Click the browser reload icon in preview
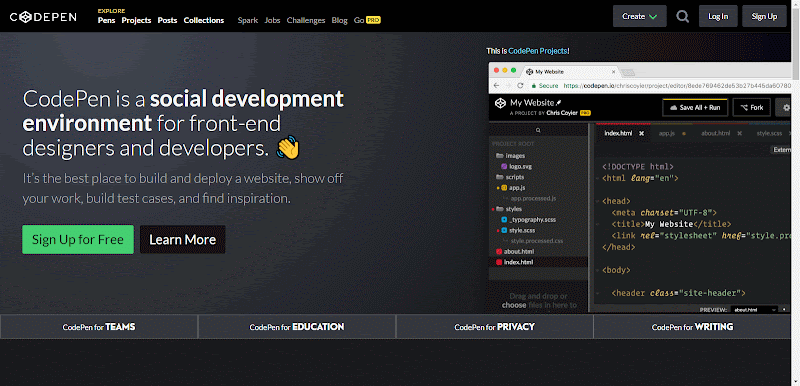The width and height of the screenshot is (800, 386). [x=520, y=86]
